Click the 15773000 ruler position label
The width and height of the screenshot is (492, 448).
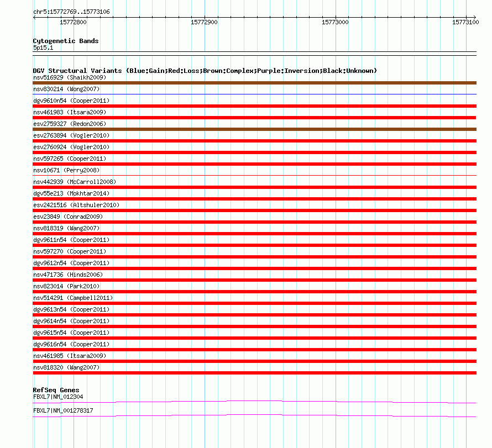[x=335, y=22]
